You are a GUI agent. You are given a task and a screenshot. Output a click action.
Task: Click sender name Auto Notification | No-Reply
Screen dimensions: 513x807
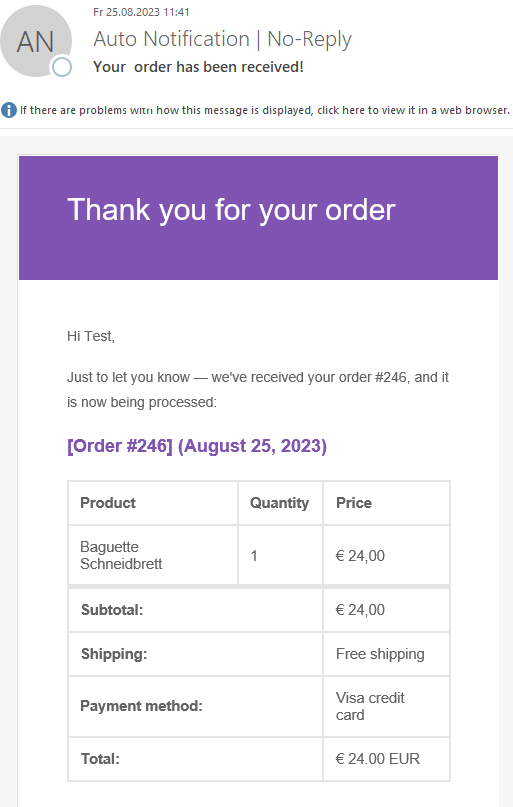[222, 39]
